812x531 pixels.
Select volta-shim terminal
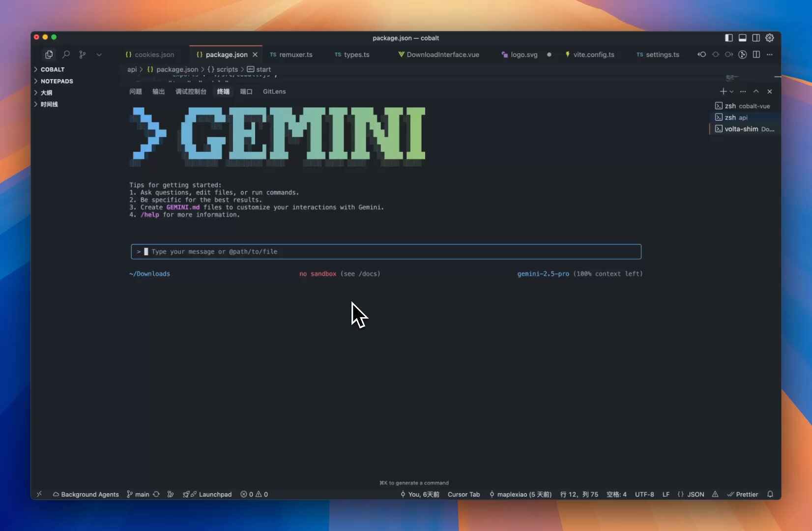pos(745,129)
